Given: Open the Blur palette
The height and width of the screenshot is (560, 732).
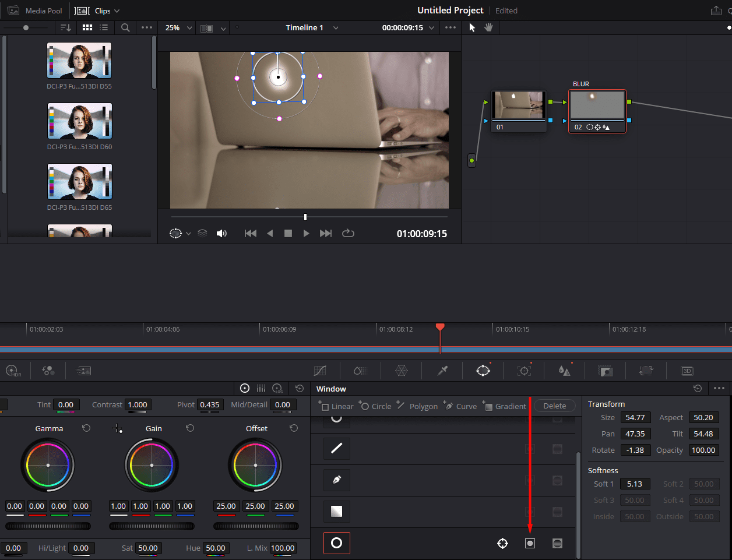Looking at the screenshot, I should 564,371.
